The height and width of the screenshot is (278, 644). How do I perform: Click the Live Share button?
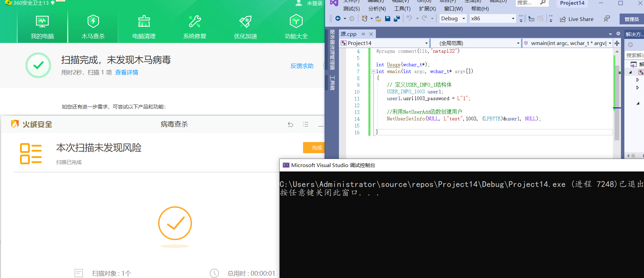[577, 19]
